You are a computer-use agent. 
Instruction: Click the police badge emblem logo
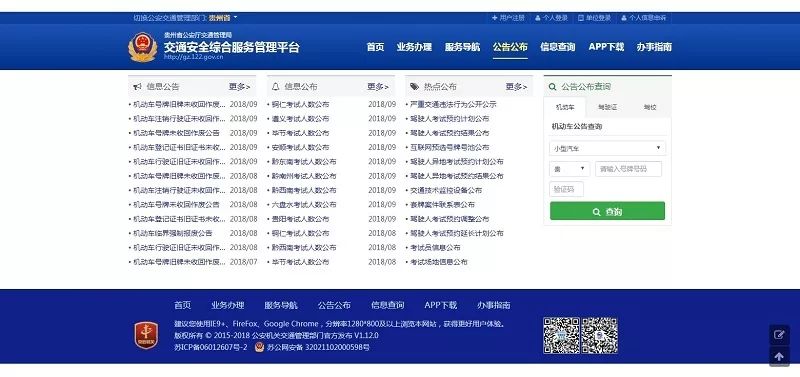(x=142, y=47)
